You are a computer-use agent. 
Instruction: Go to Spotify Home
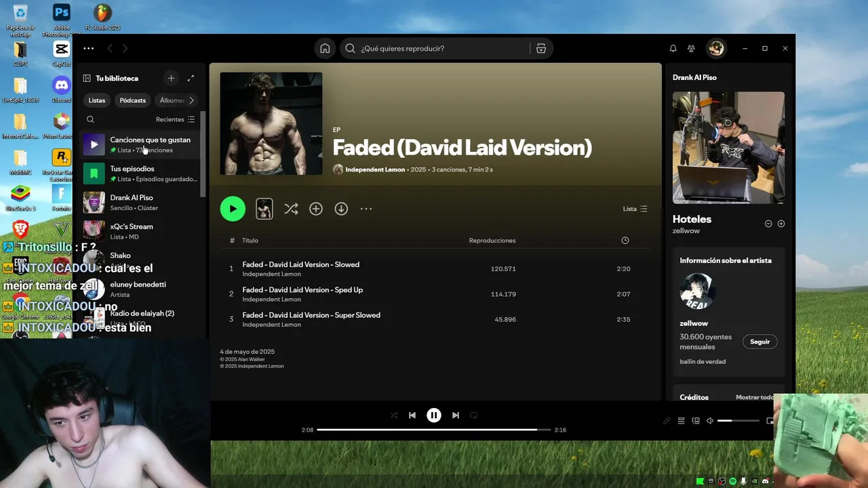tap(325, 48)
